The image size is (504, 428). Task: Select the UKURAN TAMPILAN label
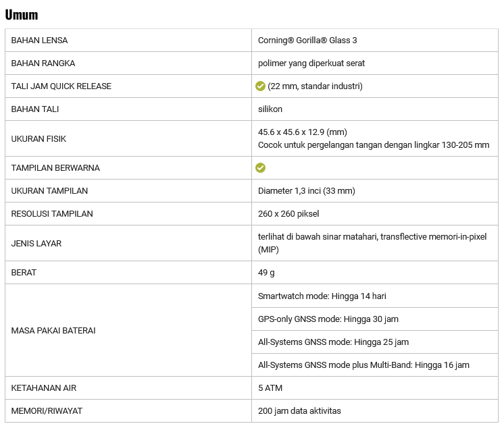click(x=49, y=191)
